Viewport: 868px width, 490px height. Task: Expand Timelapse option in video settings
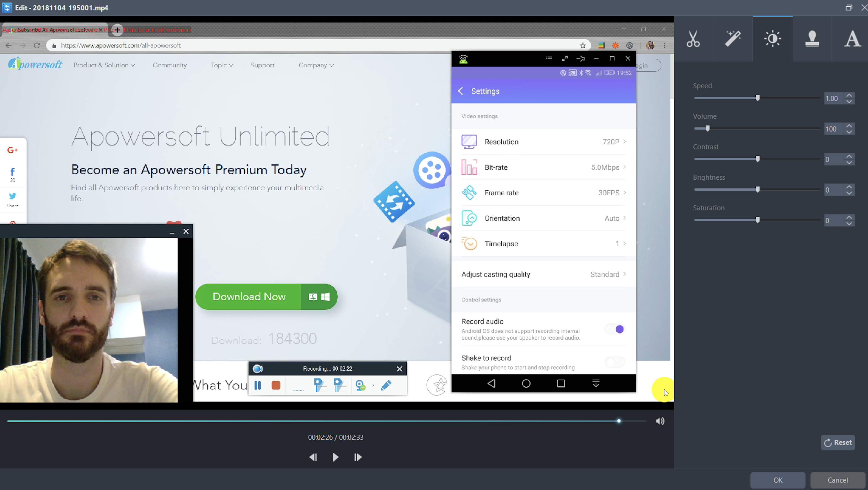point(624,243)
